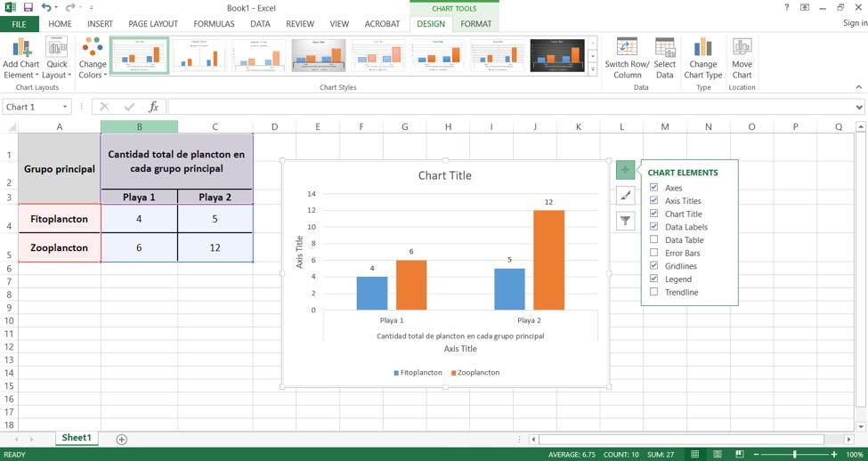Image resolution: width=868 pixels, height=461 pixels.
Task: Open Change Colors palette
Action: click(93, 59)
